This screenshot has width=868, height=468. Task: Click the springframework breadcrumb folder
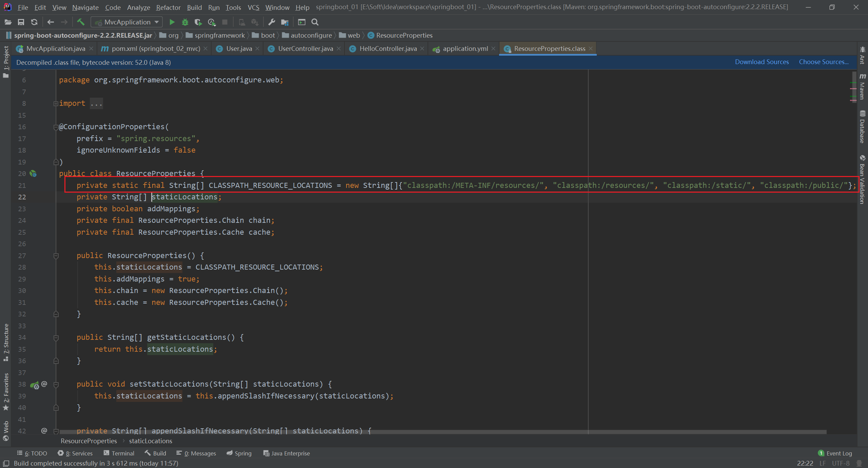tap(215, 35)
